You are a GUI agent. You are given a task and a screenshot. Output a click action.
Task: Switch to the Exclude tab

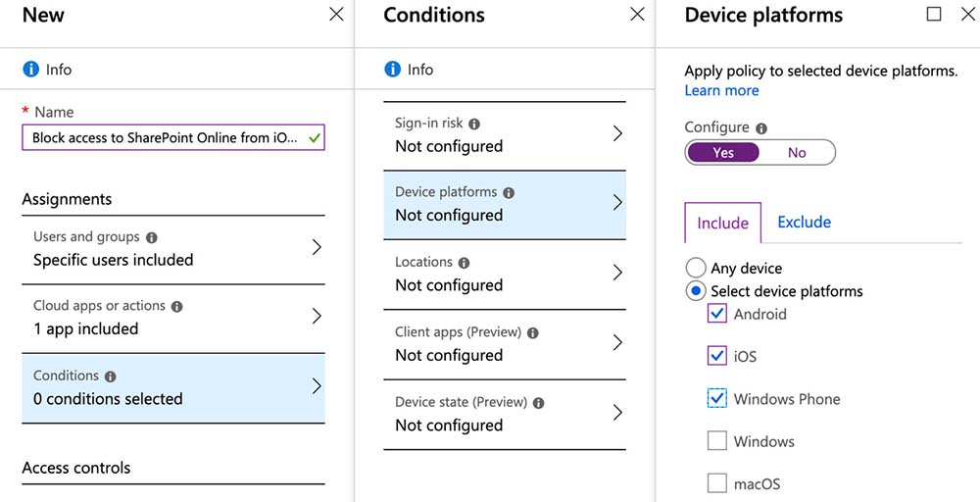(x=804, y=223)
